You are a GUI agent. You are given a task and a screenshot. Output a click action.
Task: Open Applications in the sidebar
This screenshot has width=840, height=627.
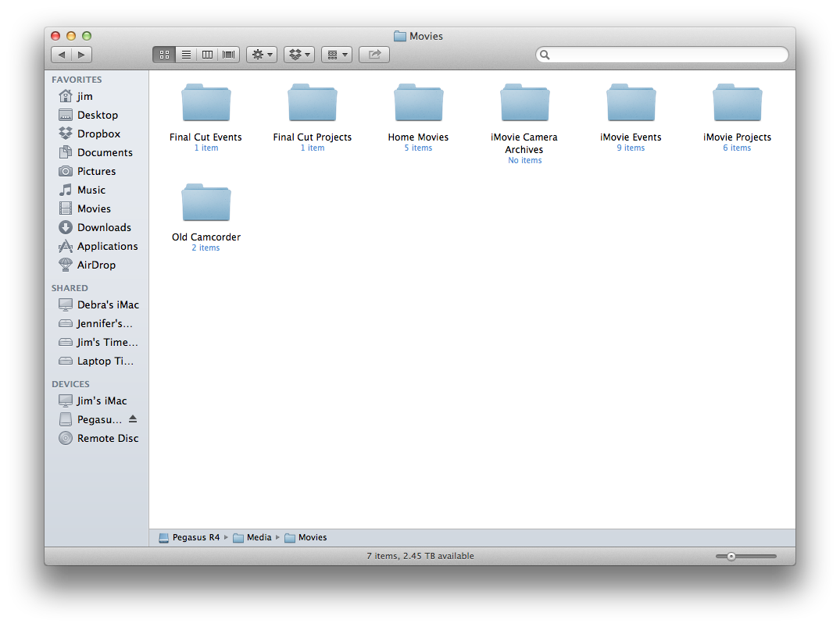click(96, 246)
